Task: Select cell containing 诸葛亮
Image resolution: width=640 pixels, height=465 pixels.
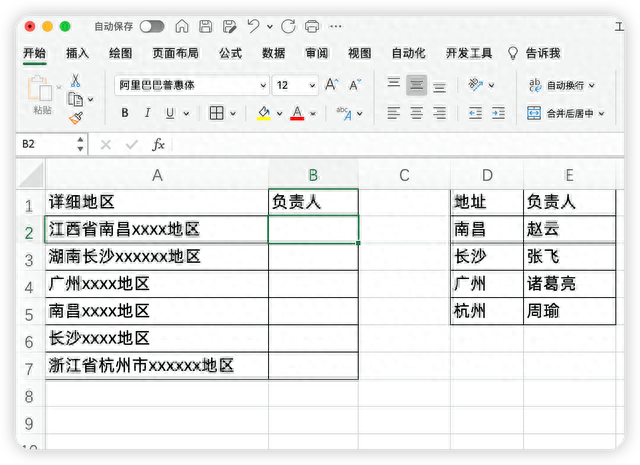Action: pos(569,284)
